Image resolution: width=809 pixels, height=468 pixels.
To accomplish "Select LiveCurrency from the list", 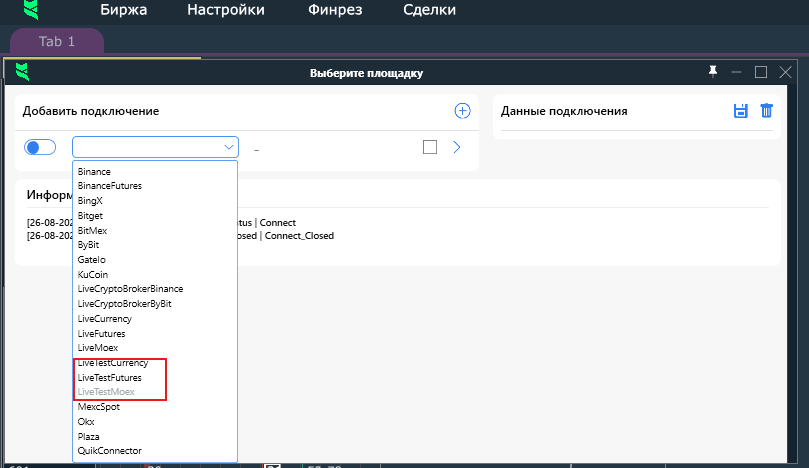I will point(104,319).
